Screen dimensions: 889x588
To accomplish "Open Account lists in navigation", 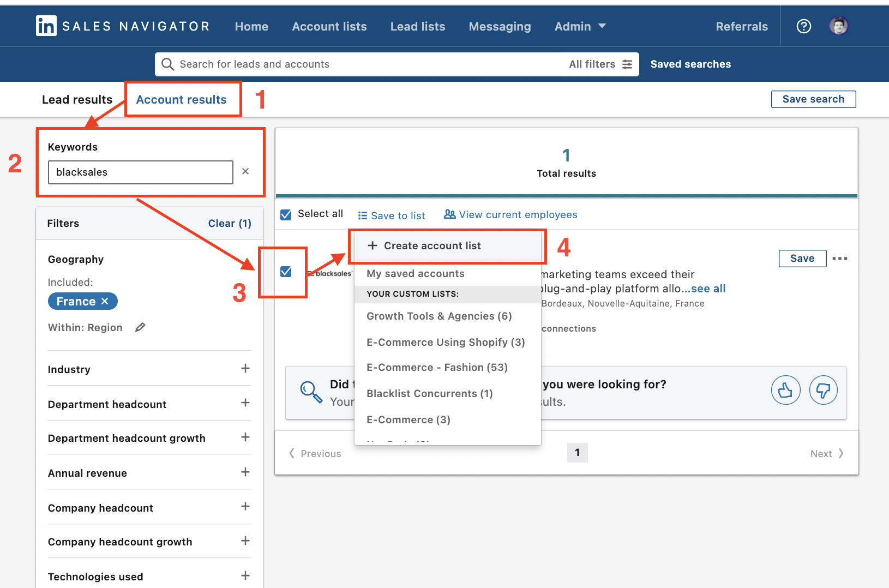I will point(329,26).
